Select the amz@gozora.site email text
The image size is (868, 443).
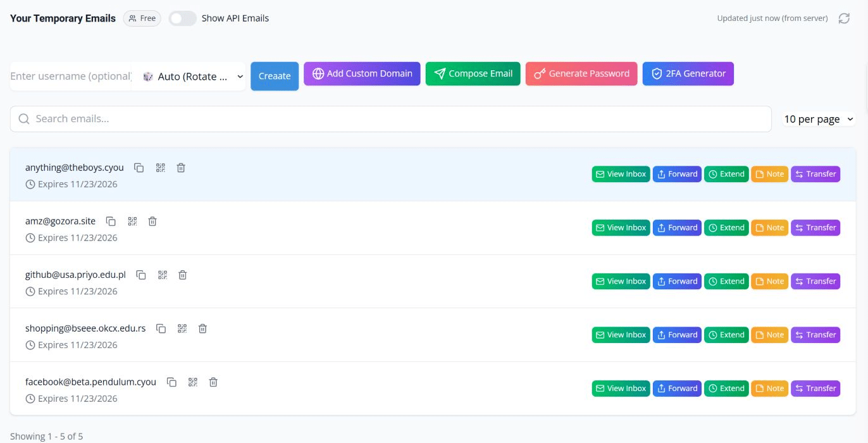click(x=61, y=221)
